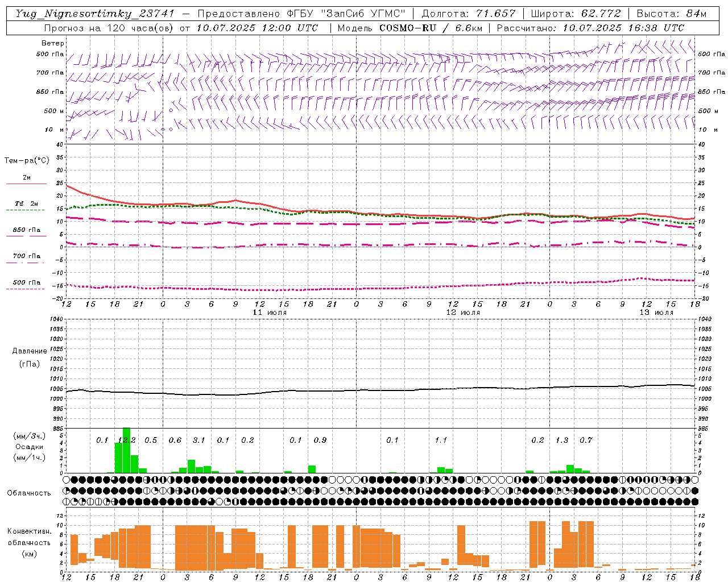Select the 1.3 precipitation total

pos(562,440)
